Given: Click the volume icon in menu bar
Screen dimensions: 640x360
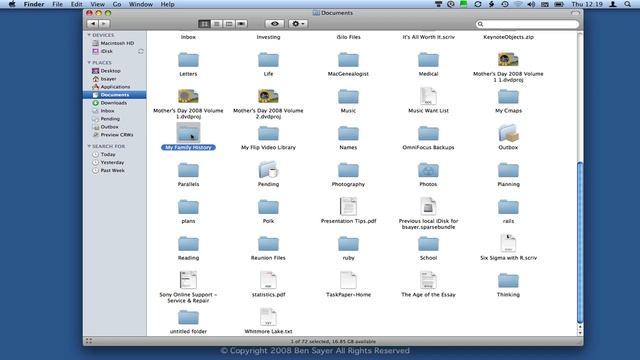Looking at the screenshot, I should coord(531,4).
